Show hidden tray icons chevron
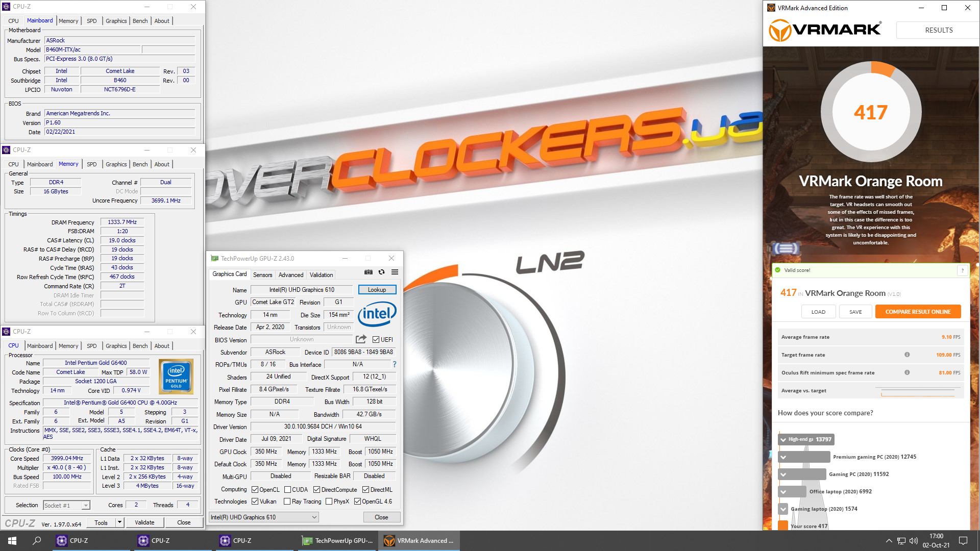The height and width of the screenshot is (551, 980). (x=889, y=541)
